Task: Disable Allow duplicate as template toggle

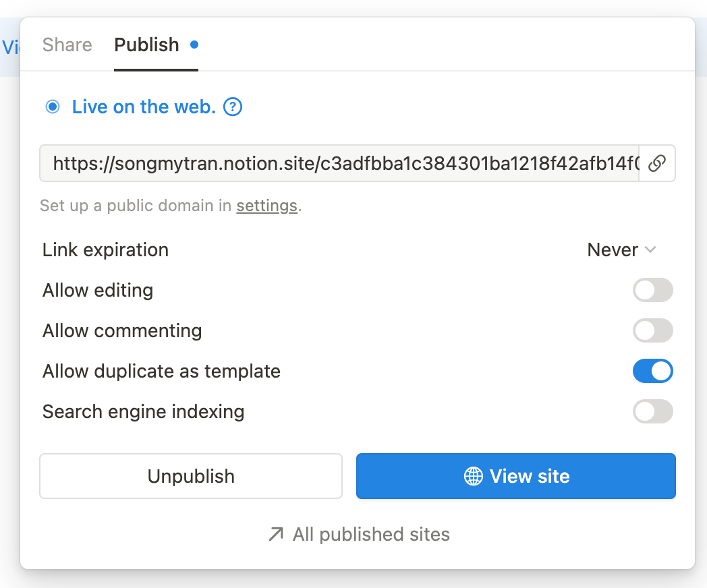Action: pyautogui.click(x=652, y=372)
